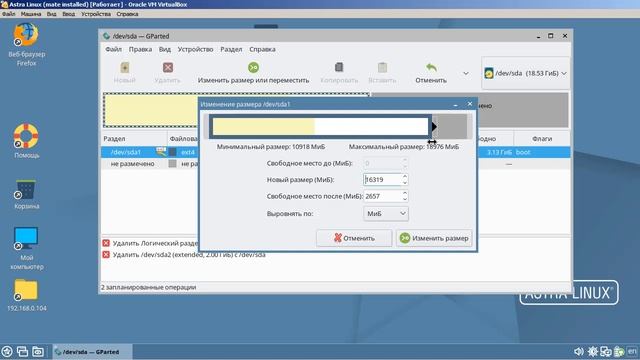Image resolution: width=640 pixels, height=360 pixels.
Task: Open the VirtualBox Машина menu
Action: [31, 14]
